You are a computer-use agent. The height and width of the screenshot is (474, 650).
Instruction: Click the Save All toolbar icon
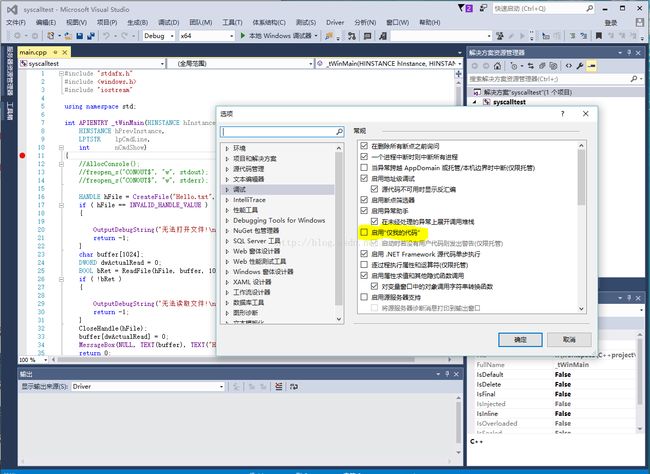tap(90, 36)
